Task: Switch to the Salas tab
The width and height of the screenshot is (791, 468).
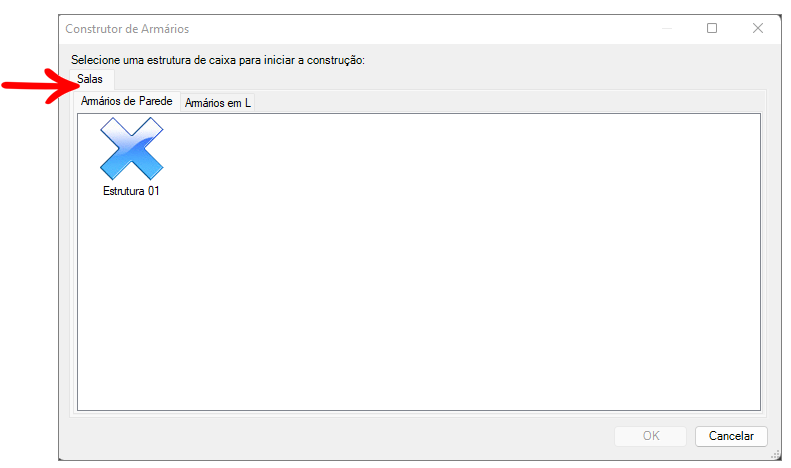Action: [90, 78]
